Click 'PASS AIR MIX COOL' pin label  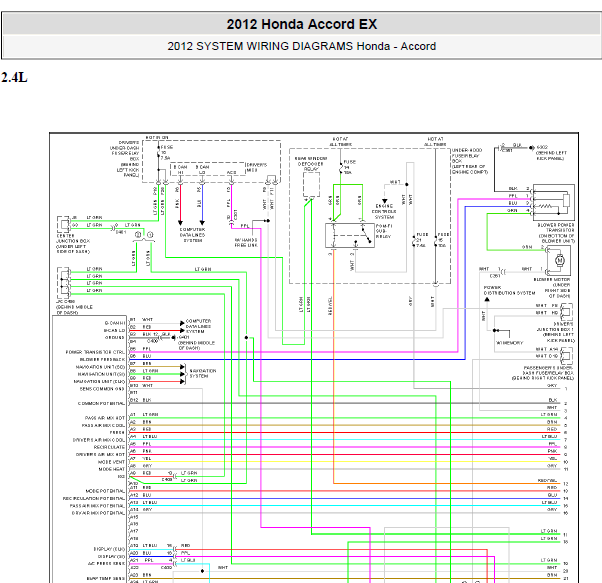click(103, 425)
